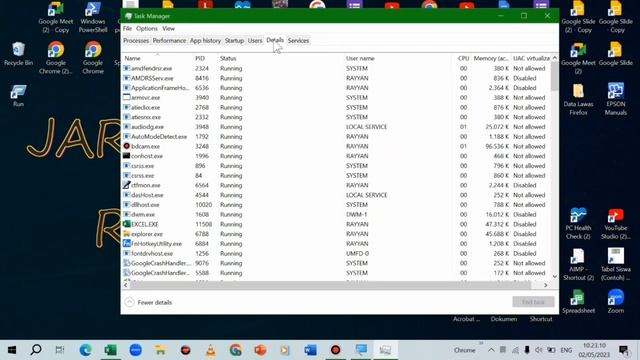Open the notification center icon
640x360 pixels.
[624, 350]
